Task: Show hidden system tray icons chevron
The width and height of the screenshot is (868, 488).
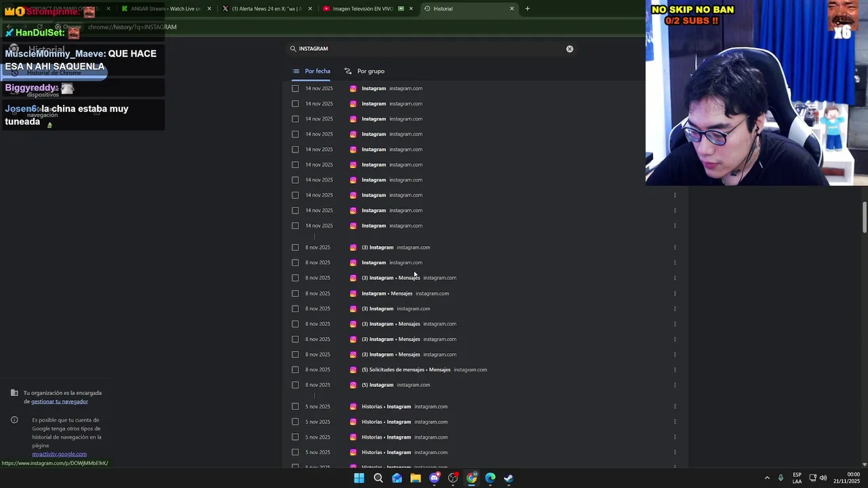Action: 767,478
